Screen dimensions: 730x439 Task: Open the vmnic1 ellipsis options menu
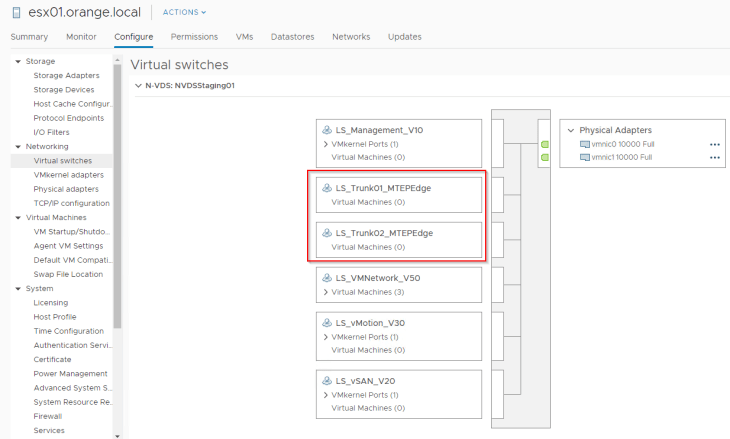click(x=714, y=157)
